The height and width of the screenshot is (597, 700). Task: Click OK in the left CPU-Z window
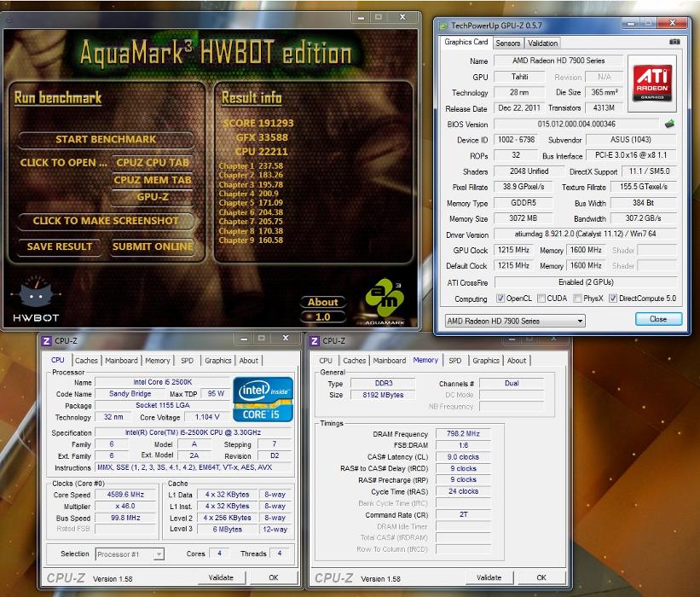click(274, 577)
